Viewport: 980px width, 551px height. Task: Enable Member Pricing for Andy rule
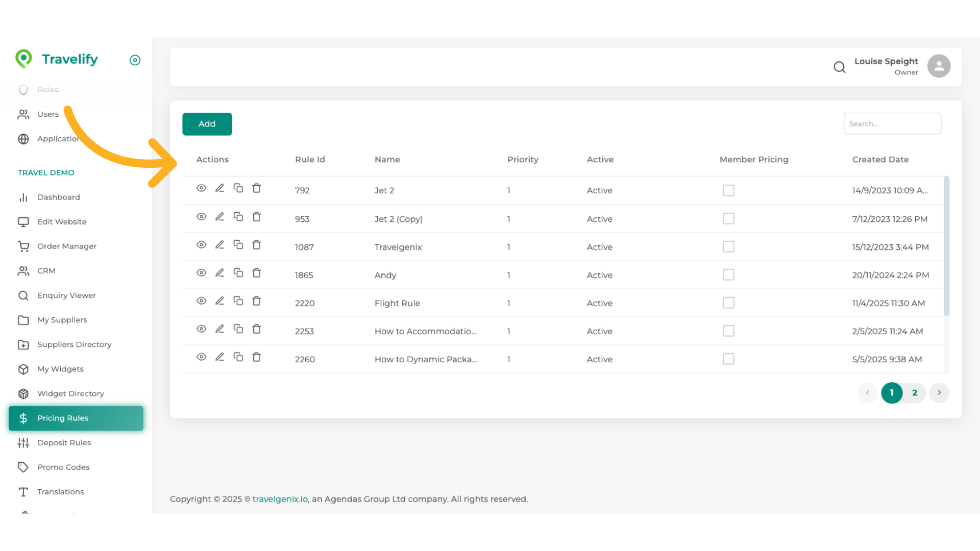point(728,275)
